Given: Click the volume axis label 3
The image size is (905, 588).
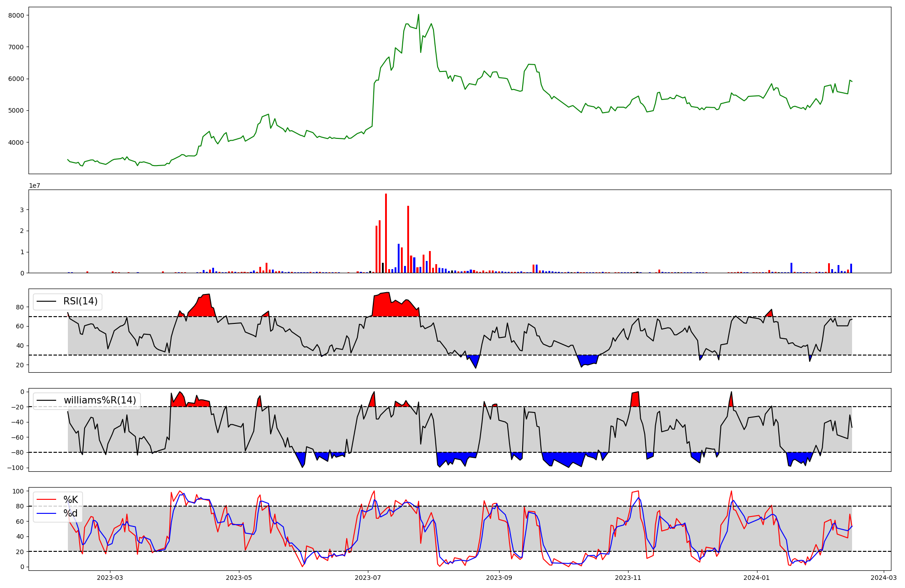Looking at the screenshot, I should coord(22,210).
